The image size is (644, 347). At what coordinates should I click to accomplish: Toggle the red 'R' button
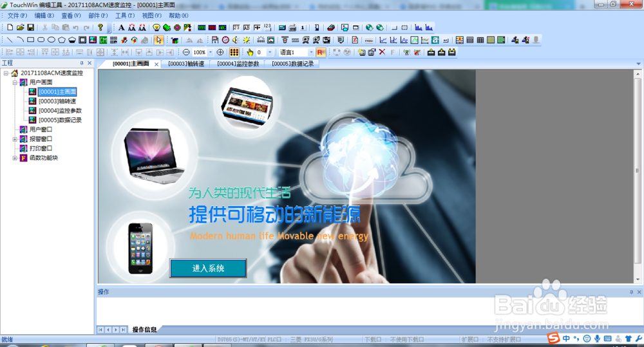click(321, 52)
